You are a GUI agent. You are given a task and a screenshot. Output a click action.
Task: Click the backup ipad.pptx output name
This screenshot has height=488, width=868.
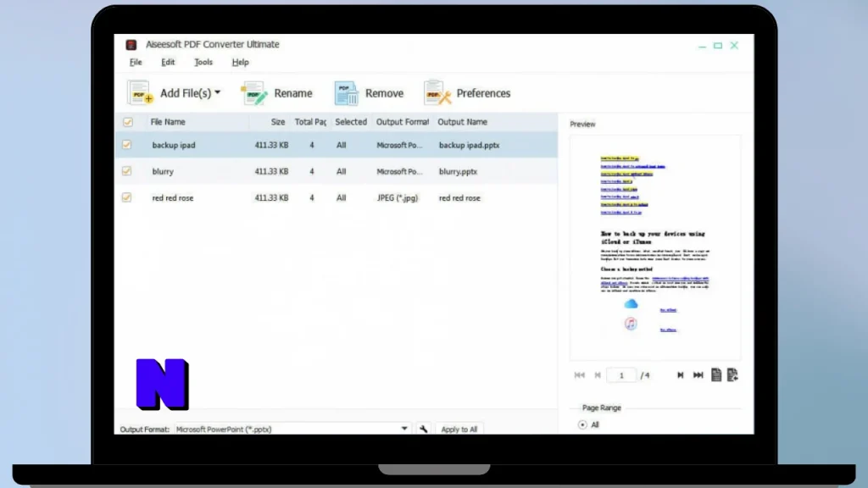click(x=469, y=145)
